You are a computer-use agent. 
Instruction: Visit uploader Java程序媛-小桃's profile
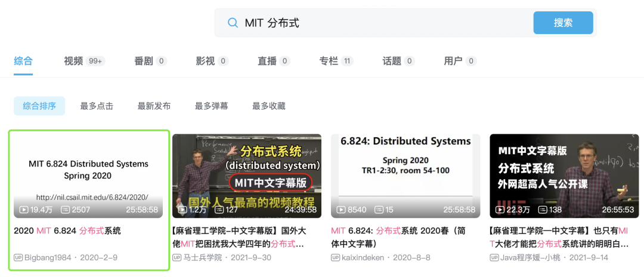[x=529, y=258]
